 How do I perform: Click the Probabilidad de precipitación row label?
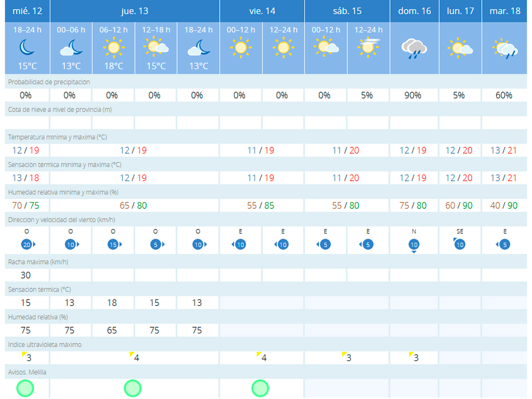tap(49, 82)
